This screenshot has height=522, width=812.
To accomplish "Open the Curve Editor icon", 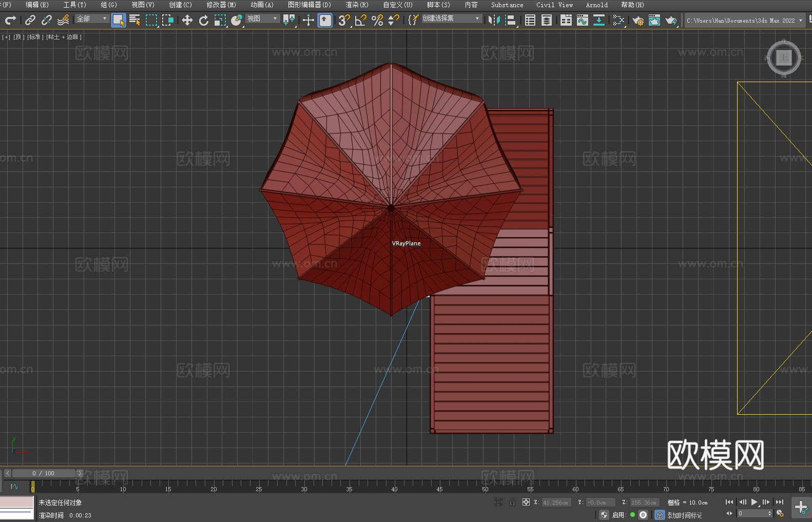I will point(583,20).
